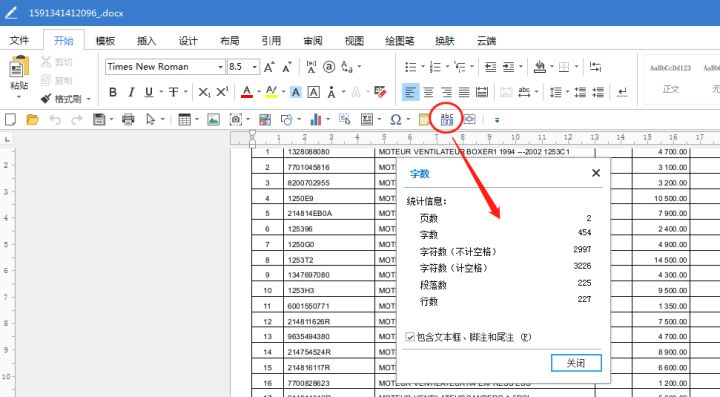720x397 pixels.
Task: Click the new blank document icon
Action: [10, 120]
